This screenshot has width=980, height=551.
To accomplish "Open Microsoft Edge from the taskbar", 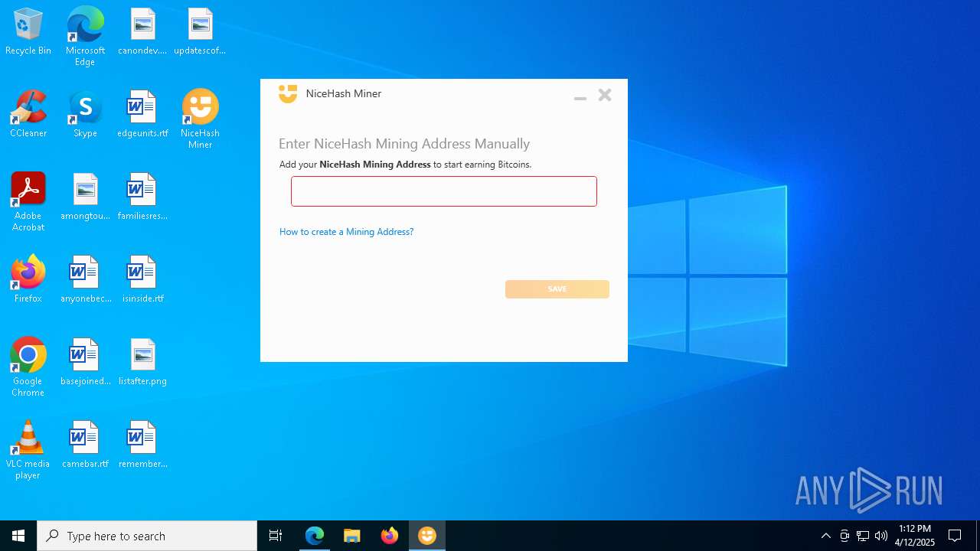I will pyautogui.click(x=315, y=536).
